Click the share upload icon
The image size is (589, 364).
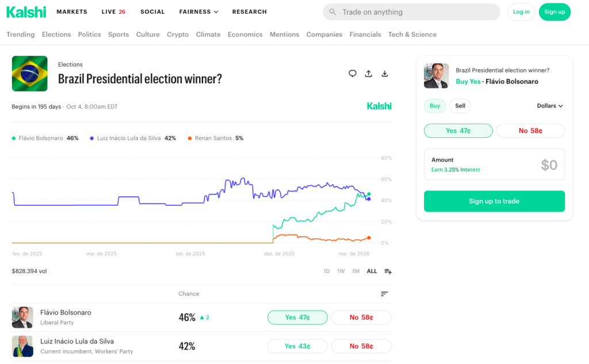coord(369,74)
